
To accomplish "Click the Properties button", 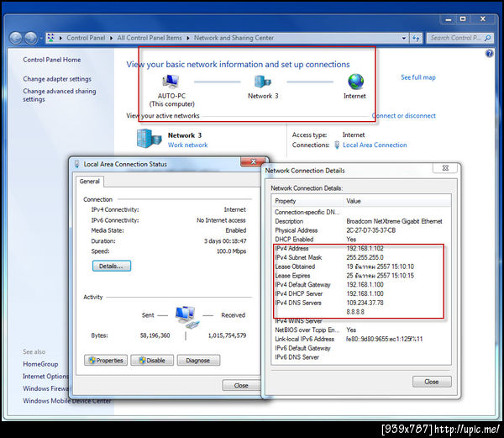I will pos(106,360).
